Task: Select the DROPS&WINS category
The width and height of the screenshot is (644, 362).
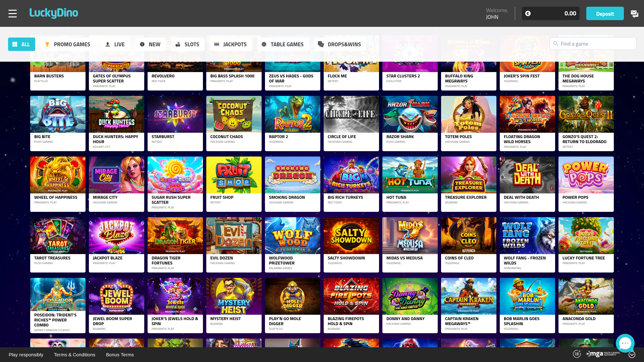Action: point(340,44)
